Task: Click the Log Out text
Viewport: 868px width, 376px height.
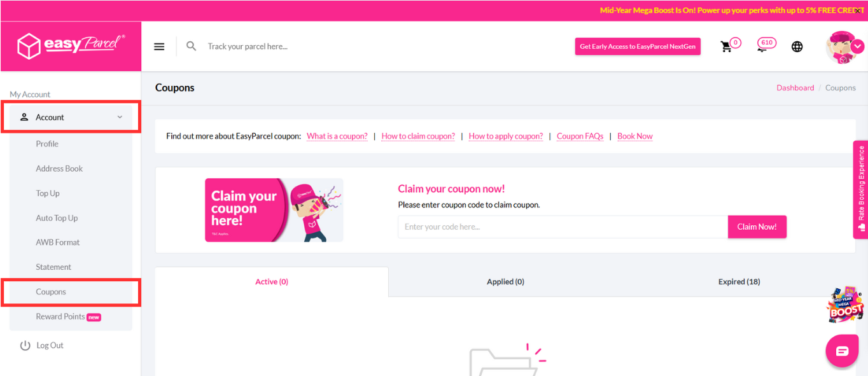Action: click(x=50, y=345)
